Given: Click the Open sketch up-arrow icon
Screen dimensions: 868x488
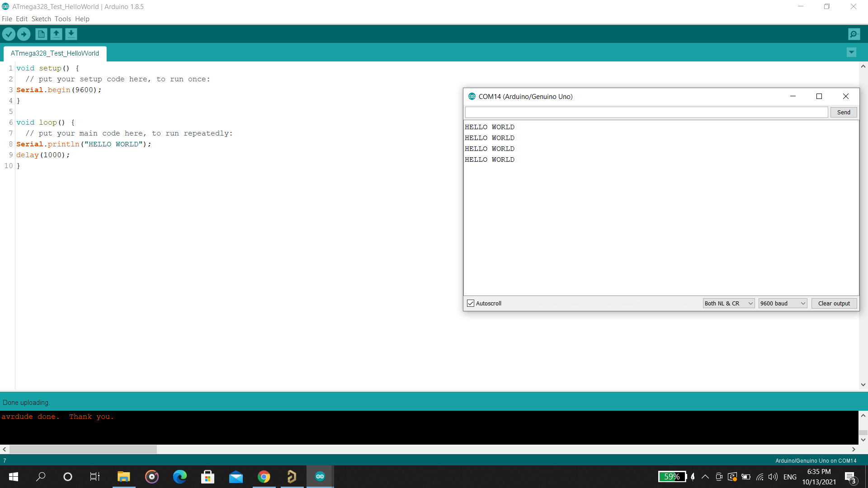Looking at the screenshot, I should [56, 34].
